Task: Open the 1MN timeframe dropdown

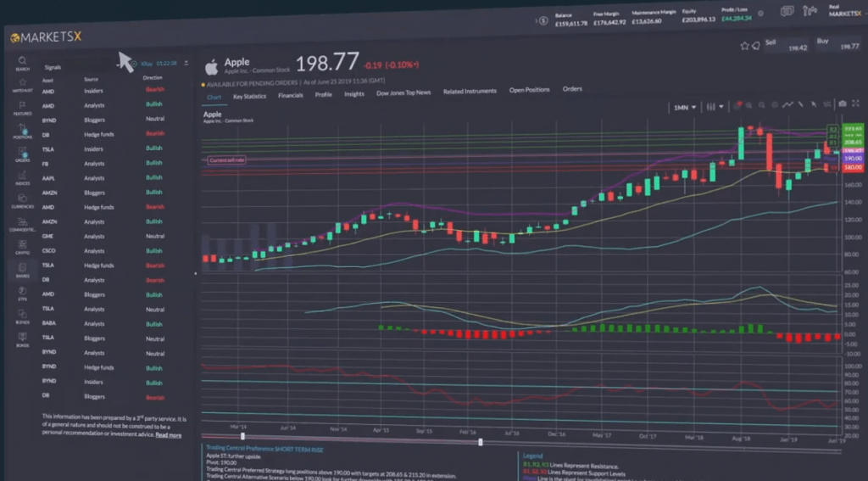Action: (x=685, y=108)
